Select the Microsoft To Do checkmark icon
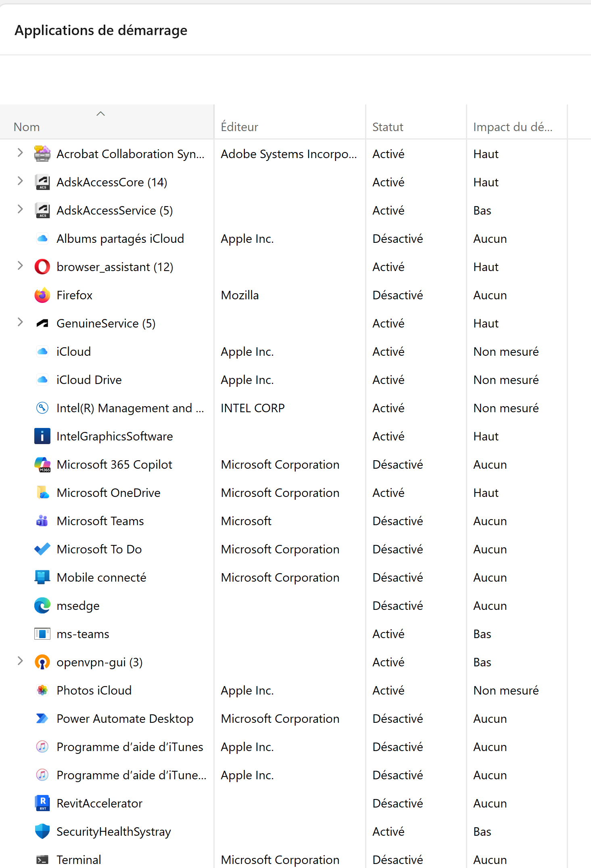The width and height of the screenshot is (591, 868). [42, 549]
